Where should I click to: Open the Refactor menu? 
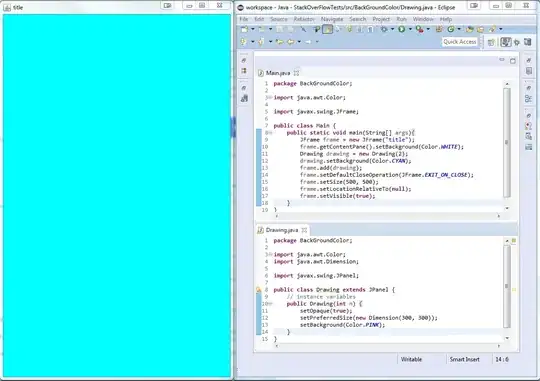pos(304,19)
